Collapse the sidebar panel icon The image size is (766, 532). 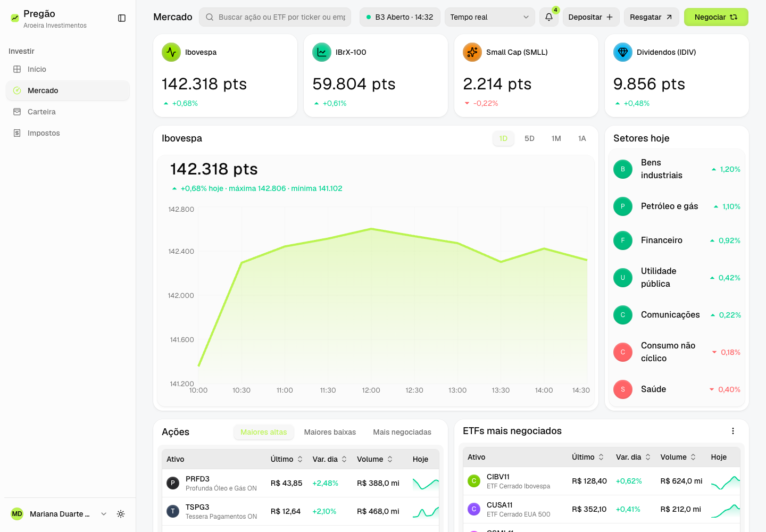[x=122, y=18]
